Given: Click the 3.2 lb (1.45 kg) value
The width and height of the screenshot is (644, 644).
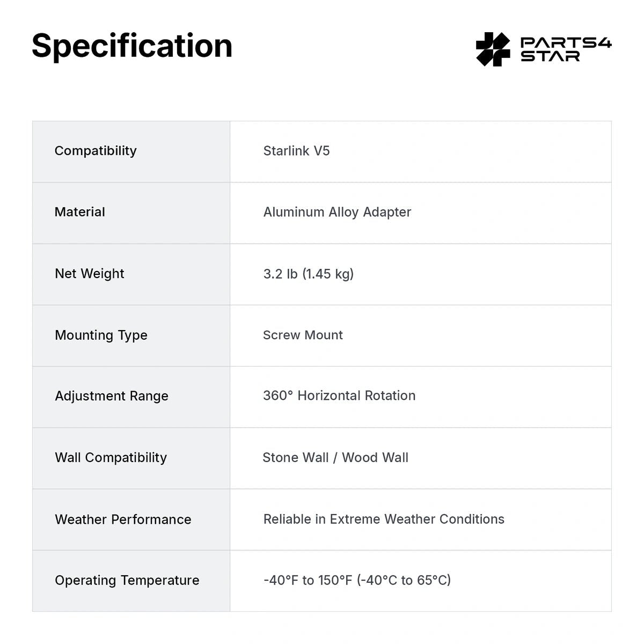Looking at the screenshot, I should pyautogui.click(x=309, y=274).
